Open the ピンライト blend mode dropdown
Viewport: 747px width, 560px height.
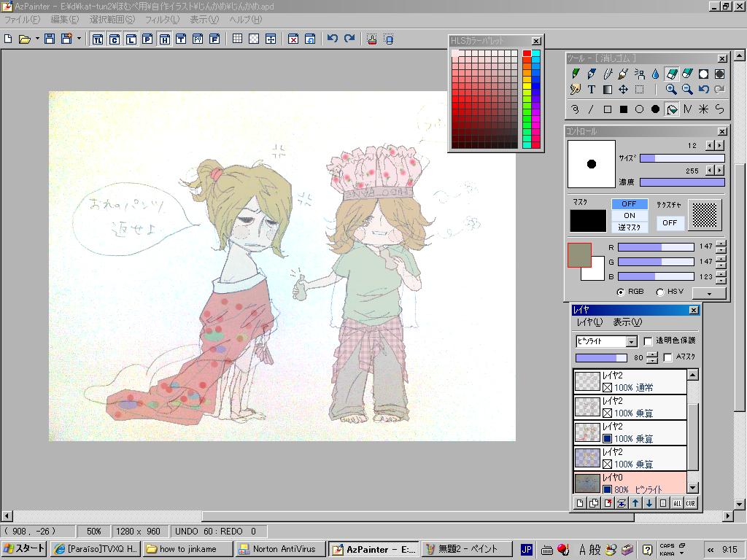[x=631, y=341]
